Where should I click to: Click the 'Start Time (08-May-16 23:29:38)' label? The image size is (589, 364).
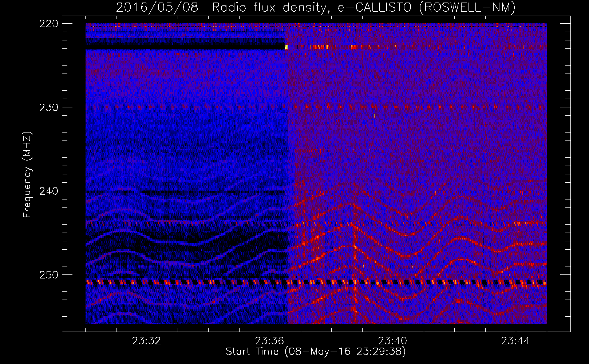coord(316,352)
